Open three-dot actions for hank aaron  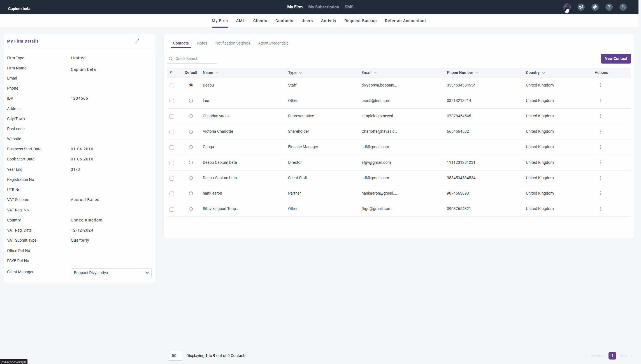point(600,193)
